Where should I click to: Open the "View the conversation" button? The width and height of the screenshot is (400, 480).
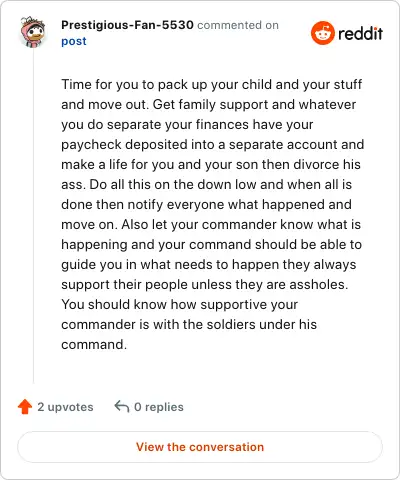(200, 447)
